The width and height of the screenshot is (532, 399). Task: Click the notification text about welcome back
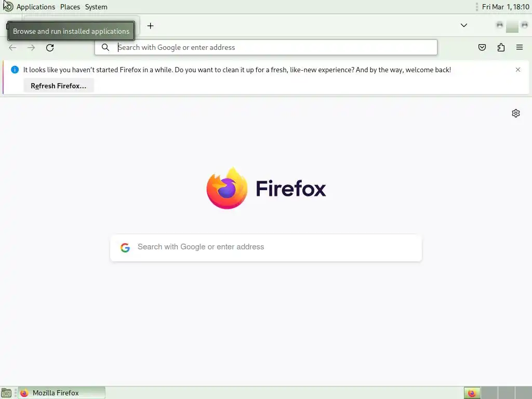(x=237, y=70)
